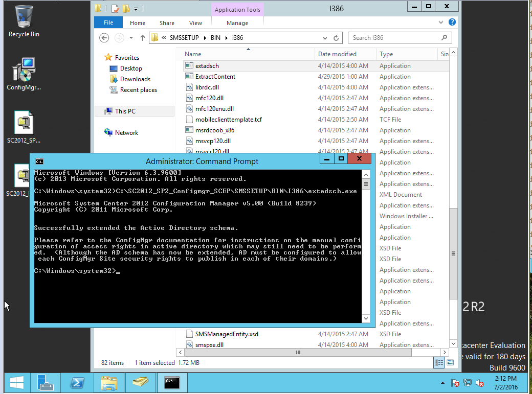532x394 pixels.
Task: Click Explorer horizontal scrollbar thumb
Action: 298,352
